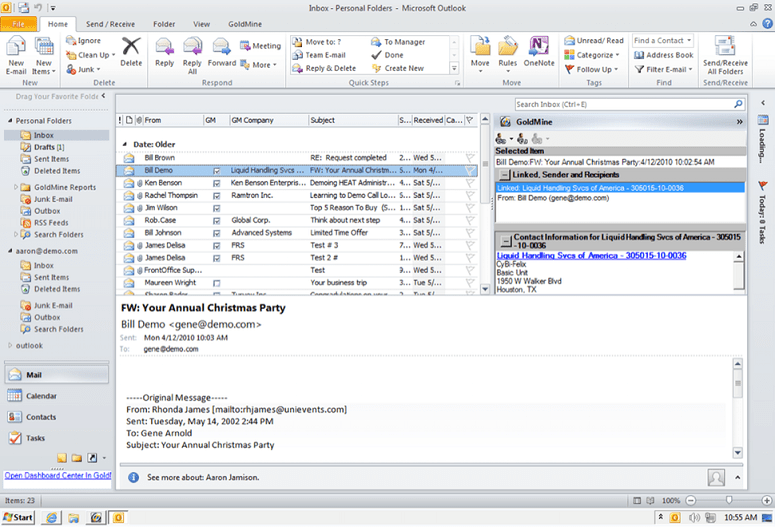Toggle GM checkbox for Ken Benson email
The image size is (775, 527).
[216, 184]
